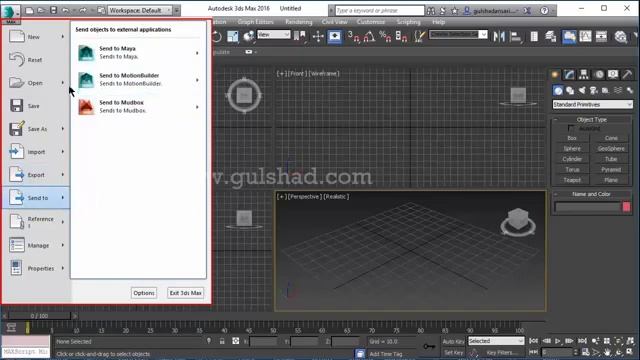This screenshot has height=360, width=640.
Task: Click the Cylinder primitive button
Action: click(572, 159)
